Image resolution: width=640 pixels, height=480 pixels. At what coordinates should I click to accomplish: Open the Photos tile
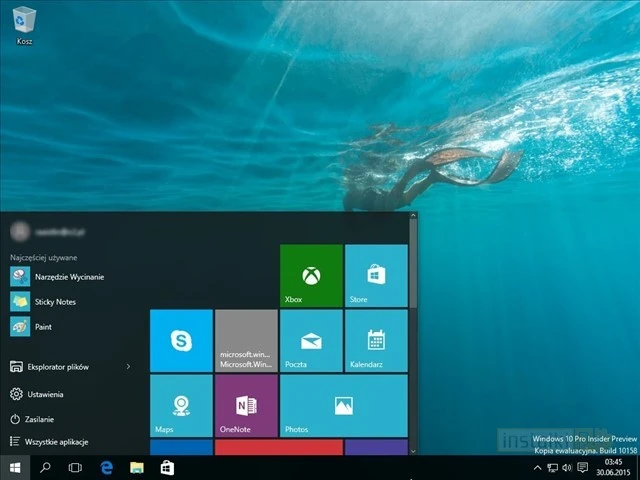pyautogui.click(x=343, y=405)
